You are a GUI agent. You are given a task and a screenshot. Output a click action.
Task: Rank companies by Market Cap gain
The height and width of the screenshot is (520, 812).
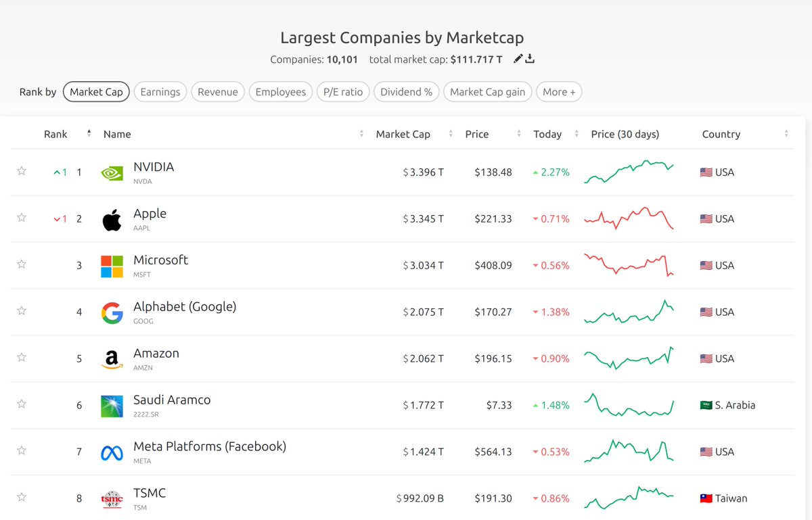pos(488,92)
